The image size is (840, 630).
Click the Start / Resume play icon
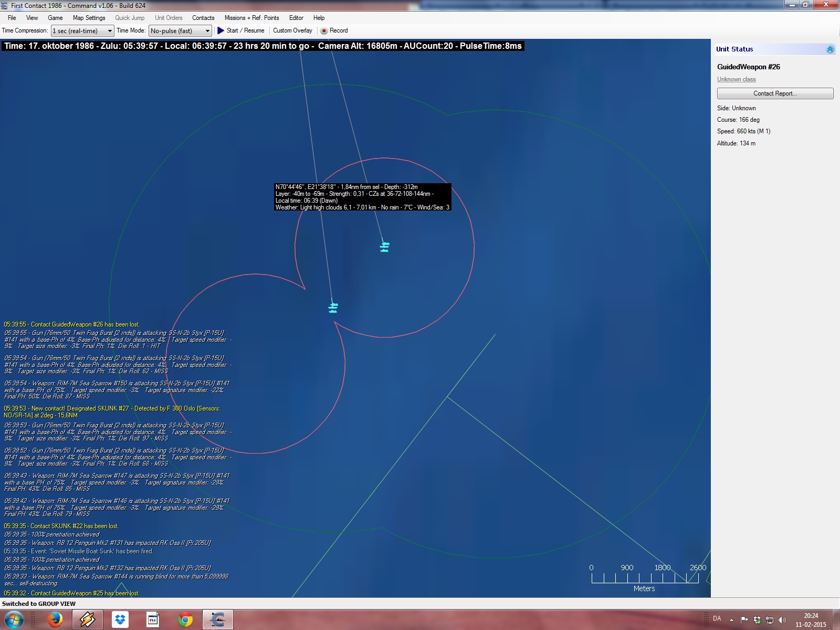pos(220,30)
